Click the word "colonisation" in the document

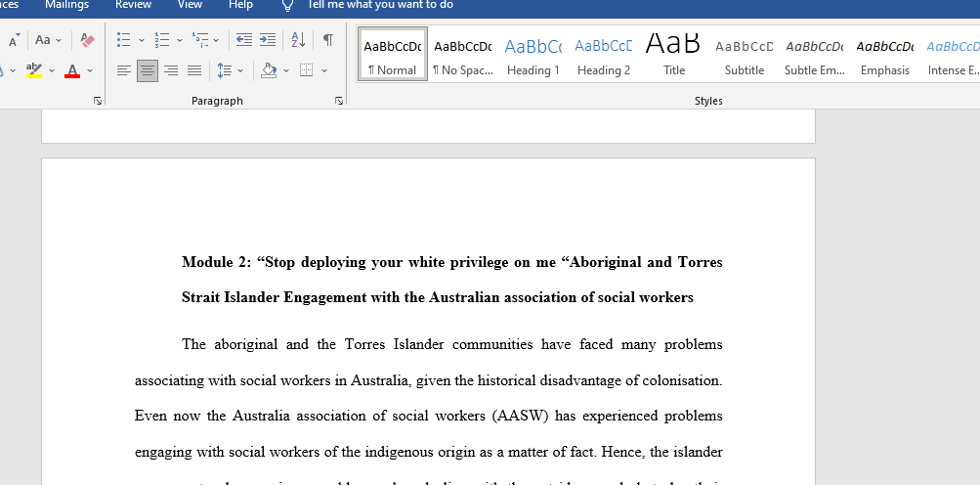pos(681,380)
